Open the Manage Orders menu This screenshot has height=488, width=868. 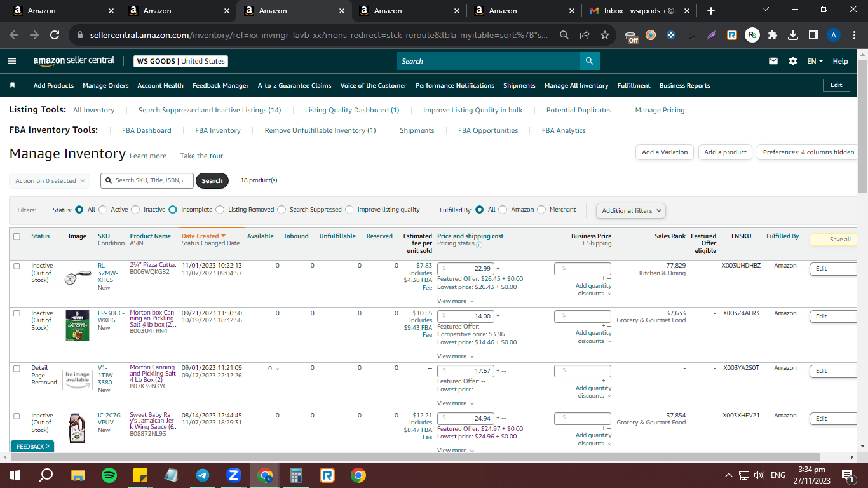105,85
